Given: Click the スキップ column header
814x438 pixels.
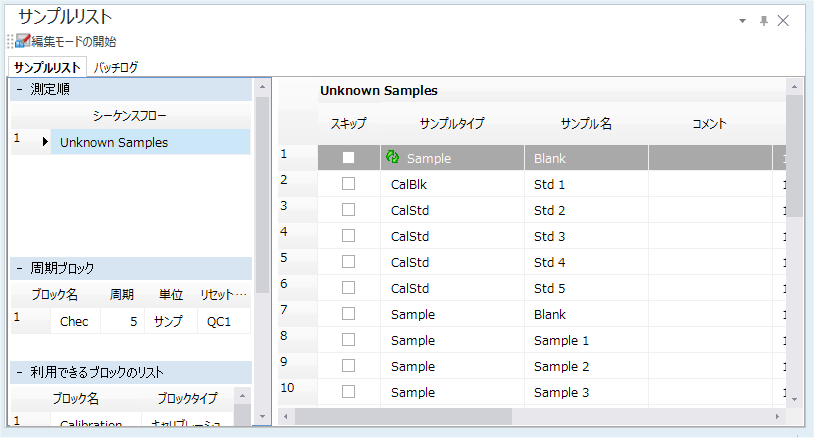Looking at the screenshot, I should coord(349,124).
